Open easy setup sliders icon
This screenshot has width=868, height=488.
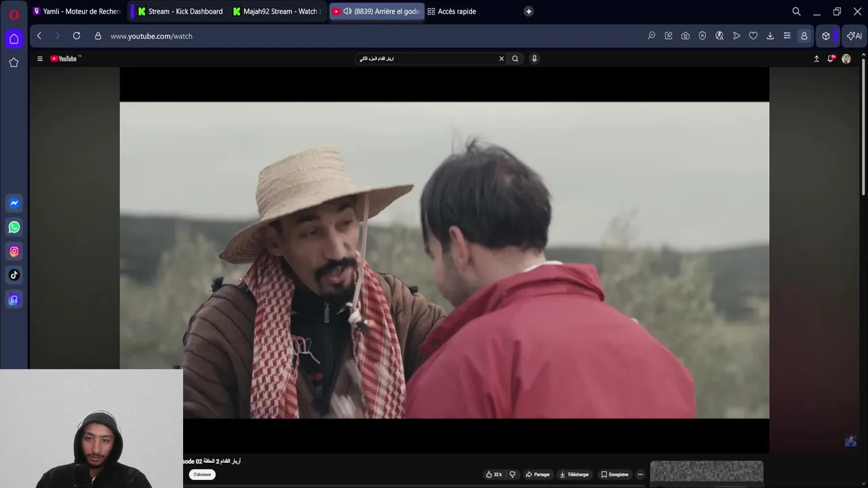787,36
